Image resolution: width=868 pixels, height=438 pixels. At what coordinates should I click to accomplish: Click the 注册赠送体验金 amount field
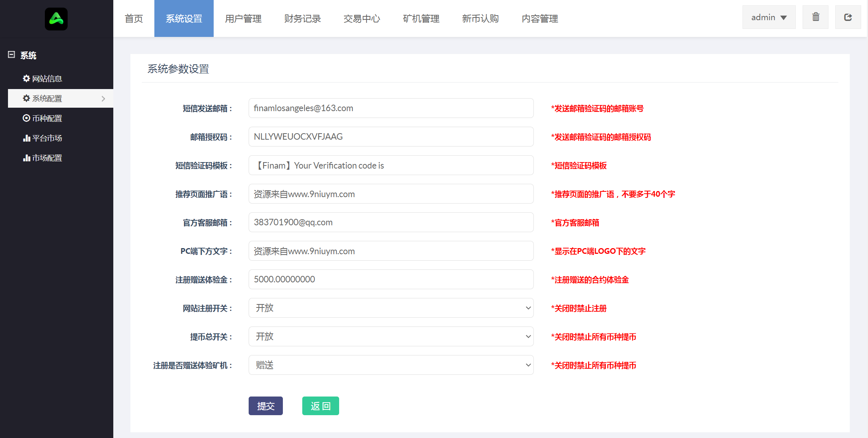tap(391, 279)
